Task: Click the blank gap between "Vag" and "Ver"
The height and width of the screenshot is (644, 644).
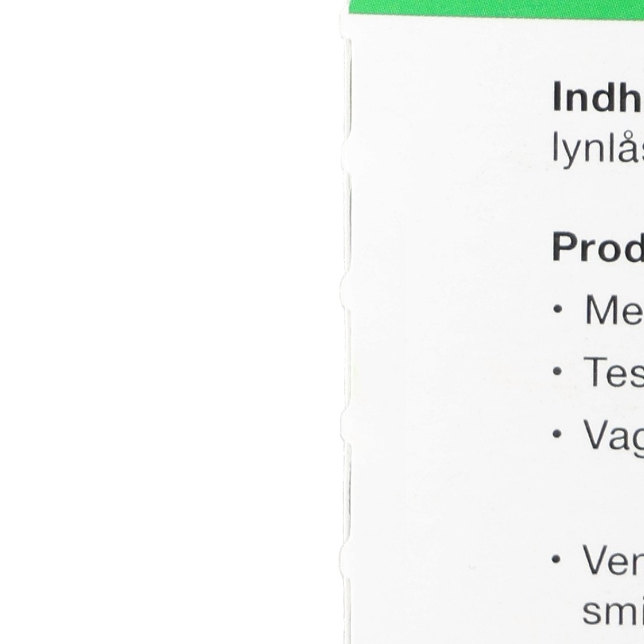Action: coord(597,497)
